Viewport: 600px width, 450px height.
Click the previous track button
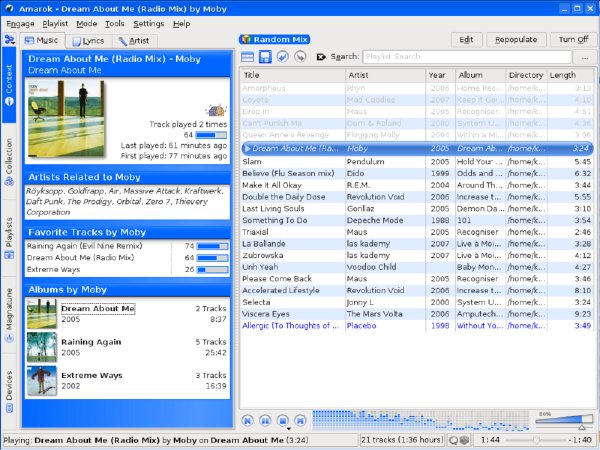[x=248, y=421]
